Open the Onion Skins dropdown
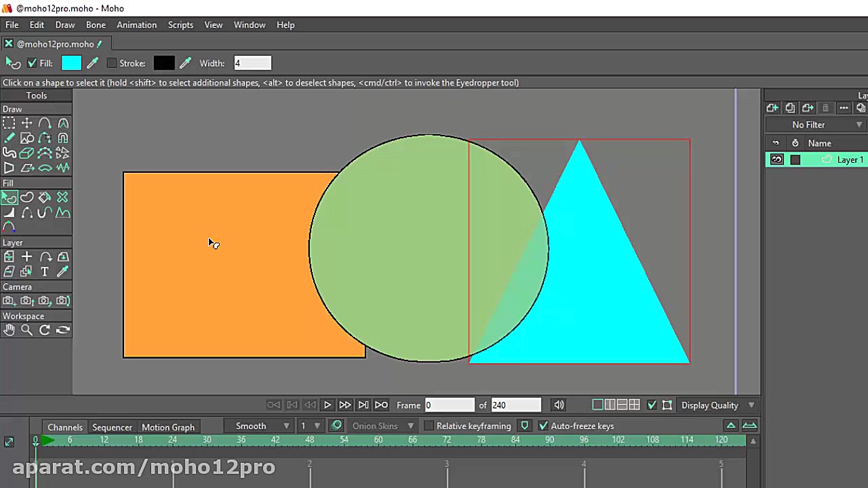This screenshot has width=868, height=488. click(382, 426)
